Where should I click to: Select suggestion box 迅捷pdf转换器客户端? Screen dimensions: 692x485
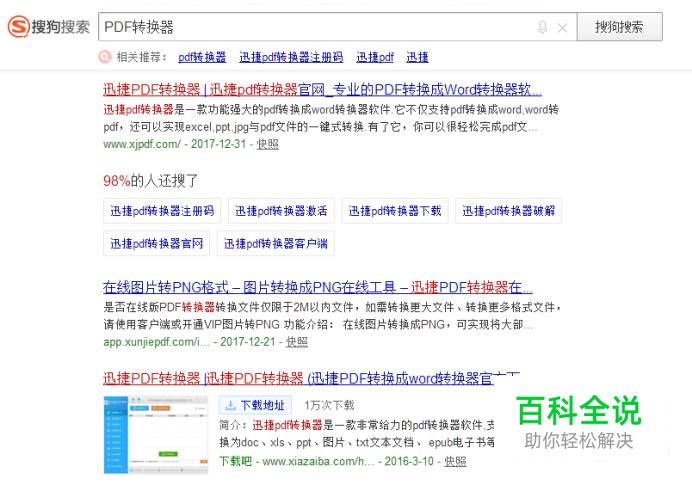click(275, 244)
